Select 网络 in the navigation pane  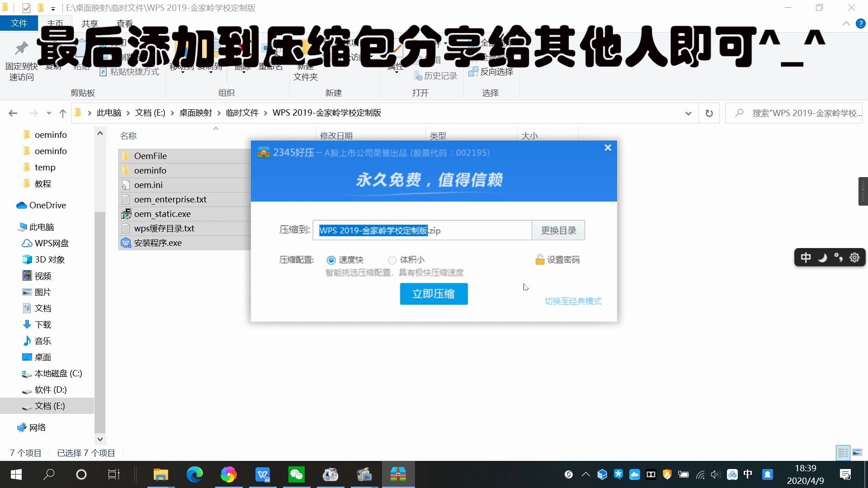38,428
